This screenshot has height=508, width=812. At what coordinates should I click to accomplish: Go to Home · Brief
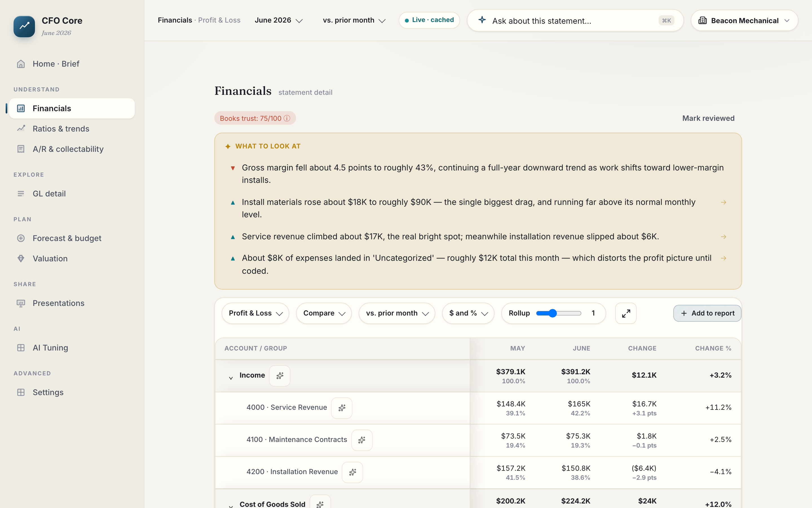pyautogui.click(x=72, y=64)
